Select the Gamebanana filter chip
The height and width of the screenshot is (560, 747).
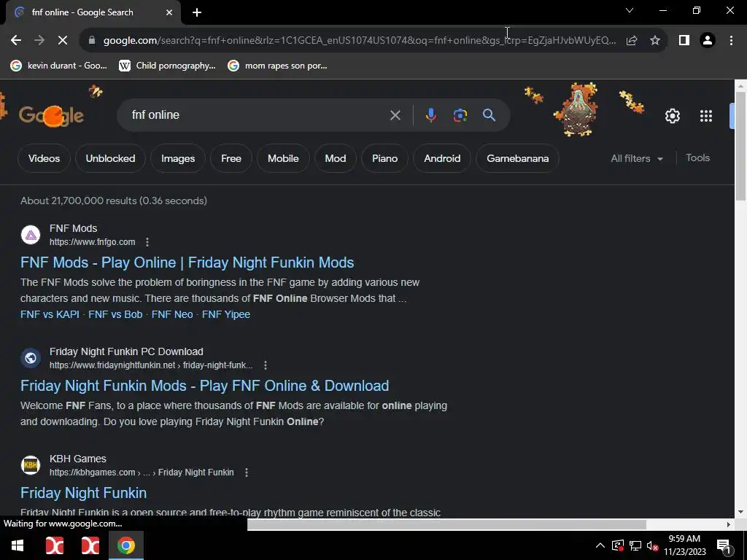pos(517,158)
